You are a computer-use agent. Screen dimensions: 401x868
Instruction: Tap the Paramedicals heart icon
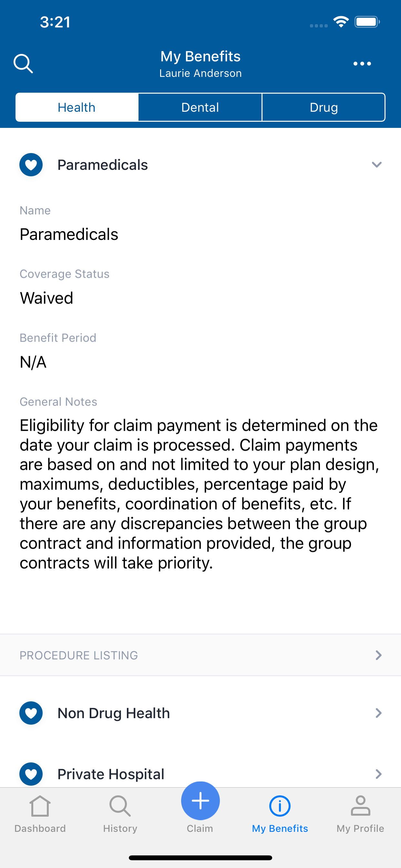tap(31, 165)
